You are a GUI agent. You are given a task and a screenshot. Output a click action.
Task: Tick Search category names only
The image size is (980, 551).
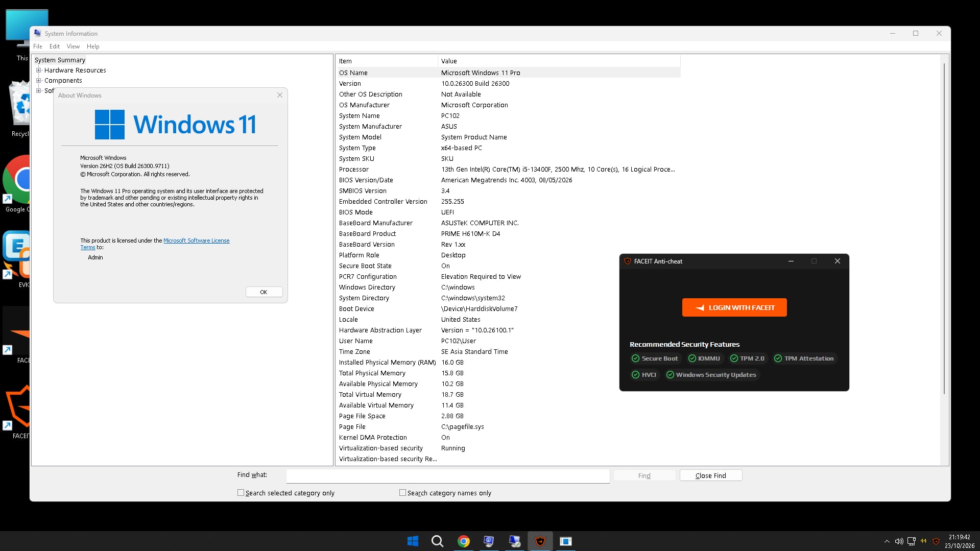[x=402, y=493]
